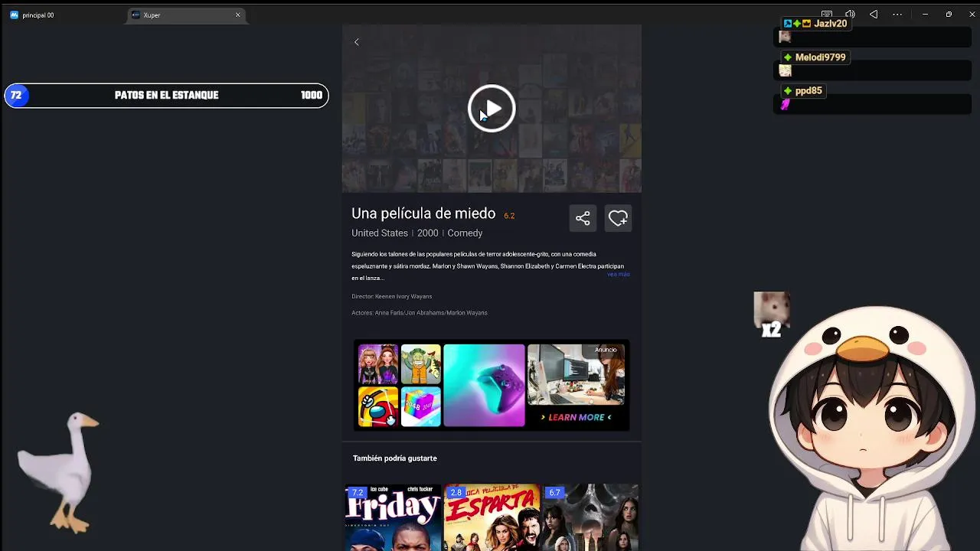Image resolution: width=980 pixels, height=551 pixels.
Task: Click the 6.2 rating next to title
Action: pyautogui.click(x=509, y=216)
